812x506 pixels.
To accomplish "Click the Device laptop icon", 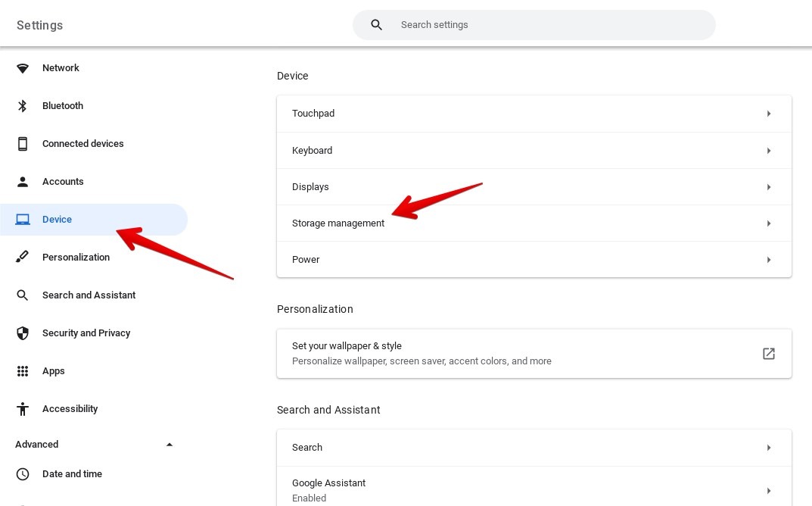I will pos(23,219).
